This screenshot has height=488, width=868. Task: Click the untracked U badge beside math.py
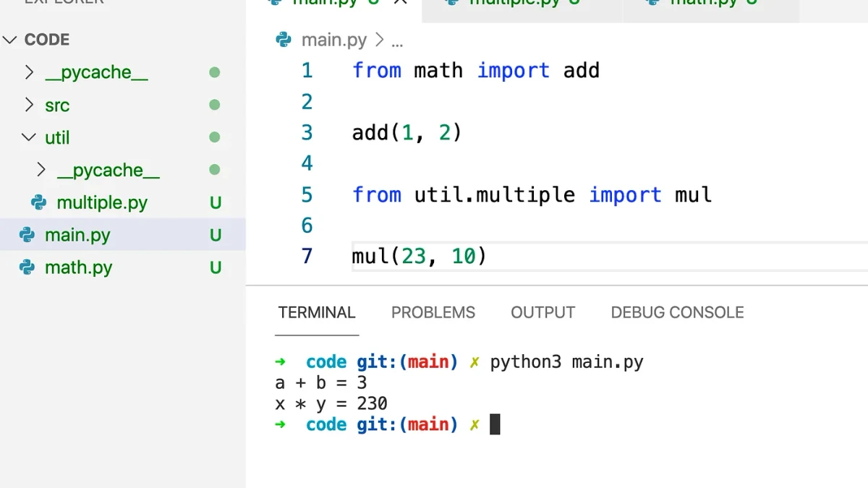pos(216,268)
